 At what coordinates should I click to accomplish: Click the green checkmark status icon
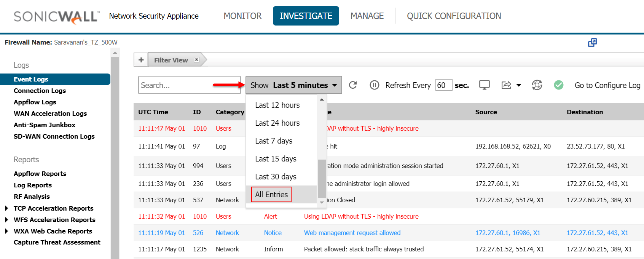(559, 85)
